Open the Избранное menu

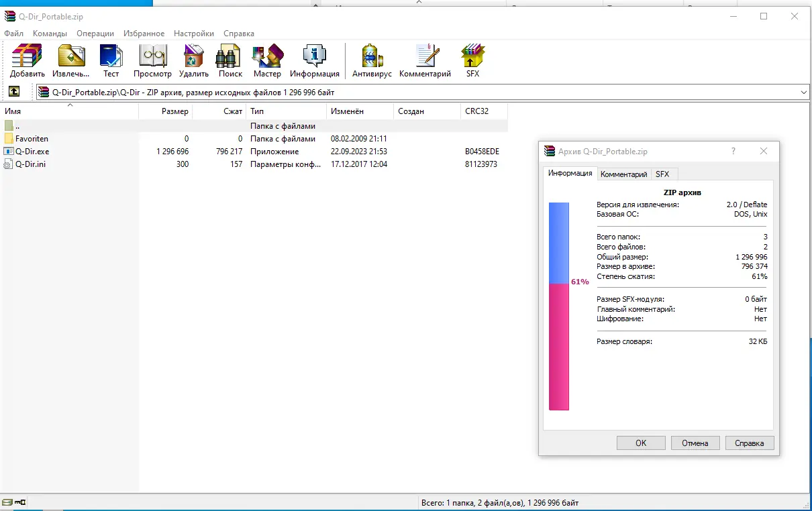(x=144, y=34)
